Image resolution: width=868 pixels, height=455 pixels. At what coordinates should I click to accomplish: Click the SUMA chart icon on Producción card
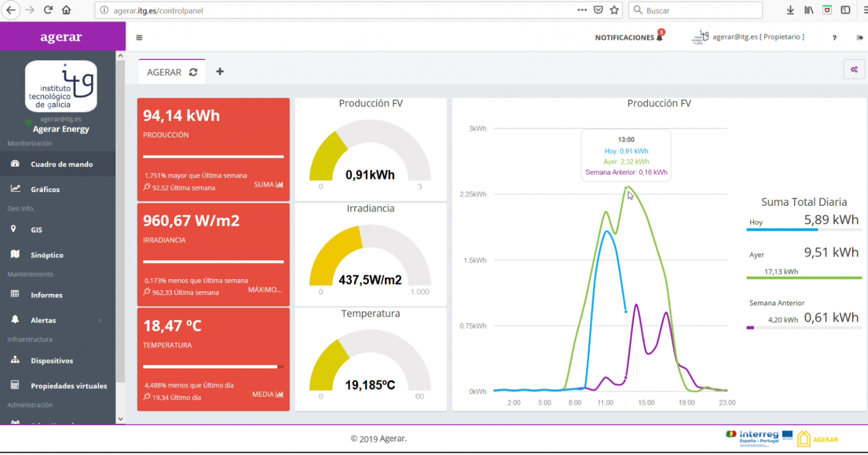(279, 185)
